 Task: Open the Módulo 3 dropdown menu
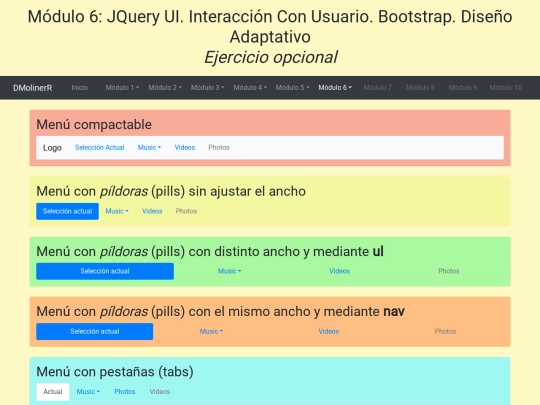pos(208,87)
